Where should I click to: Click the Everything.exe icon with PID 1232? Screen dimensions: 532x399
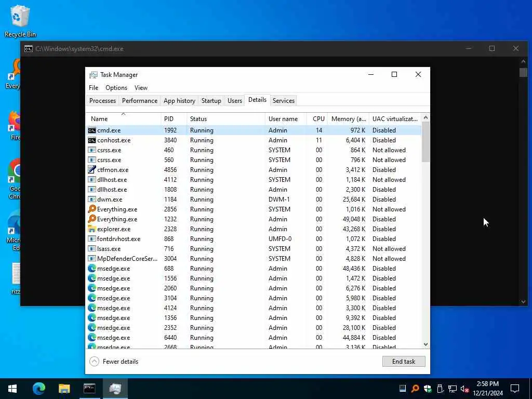91,219
